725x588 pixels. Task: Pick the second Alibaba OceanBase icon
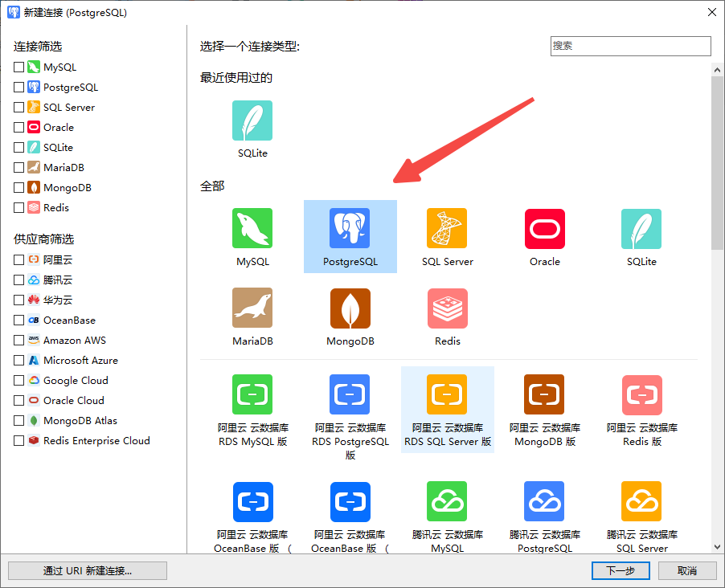coord(350,501)
